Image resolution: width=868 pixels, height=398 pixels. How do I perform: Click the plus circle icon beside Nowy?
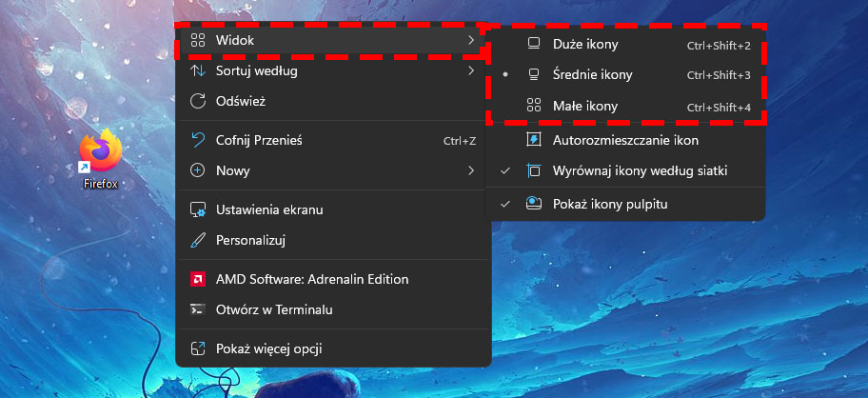[198, 170]
